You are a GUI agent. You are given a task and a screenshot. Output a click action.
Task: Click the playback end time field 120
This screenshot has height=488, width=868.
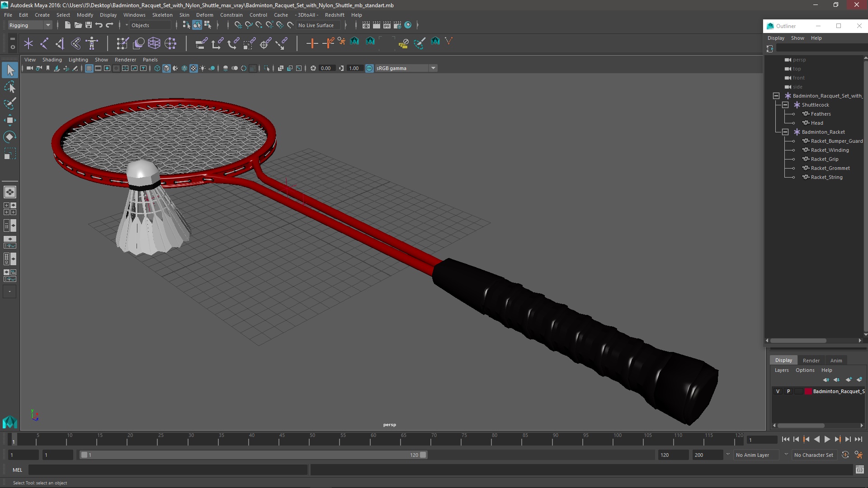673,455
